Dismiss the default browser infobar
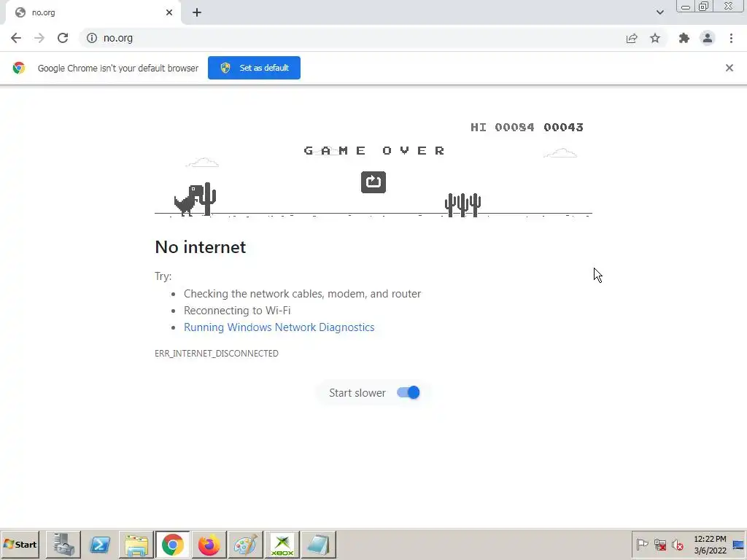 coord(729,68)
